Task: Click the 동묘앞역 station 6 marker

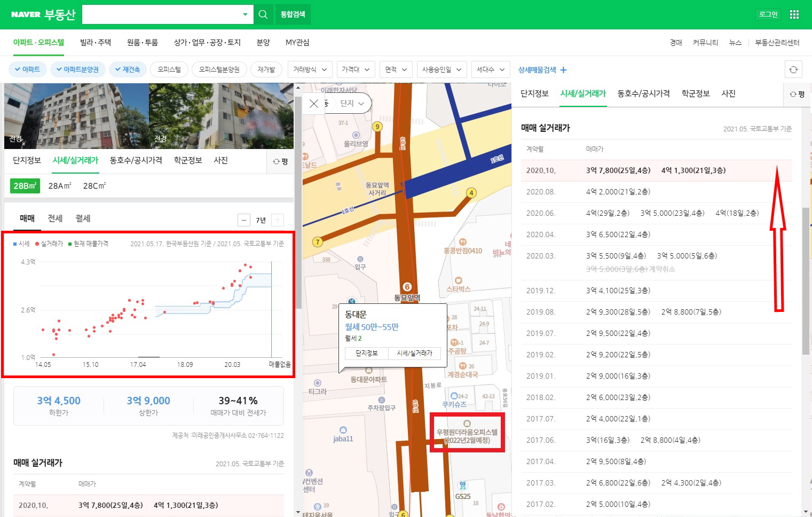Action: pyautogui.click(x=407, y=287)
